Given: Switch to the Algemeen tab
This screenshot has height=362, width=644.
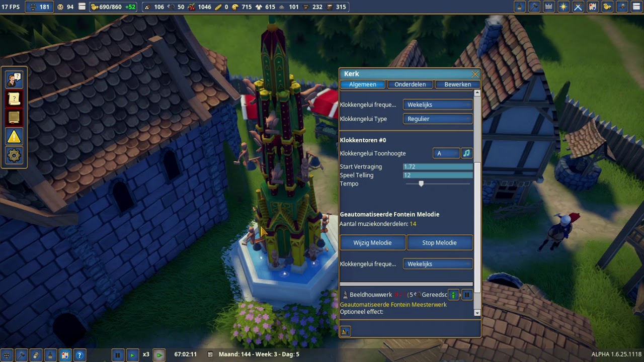Looking at the screenshot, I should coord(363,84).
